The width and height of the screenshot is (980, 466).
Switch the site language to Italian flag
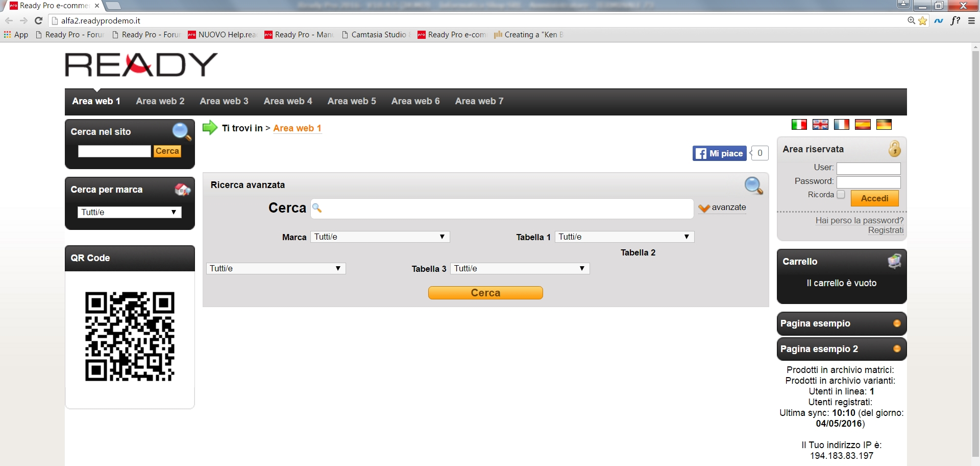click(799, 124)
